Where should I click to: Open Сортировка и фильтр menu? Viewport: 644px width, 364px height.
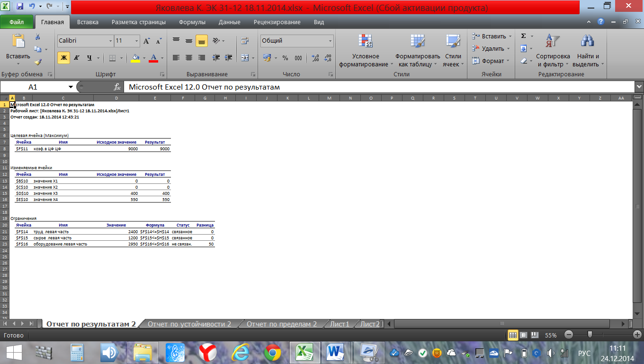tap(553, 51)
